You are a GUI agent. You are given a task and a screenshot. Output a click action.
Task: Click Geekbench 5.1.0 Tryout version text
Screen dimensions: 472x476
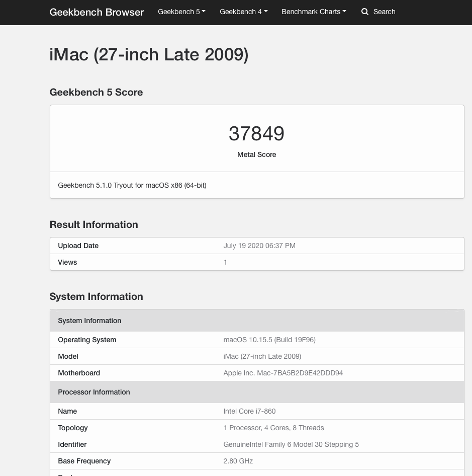pyautogui.click(x=132, y=185)
